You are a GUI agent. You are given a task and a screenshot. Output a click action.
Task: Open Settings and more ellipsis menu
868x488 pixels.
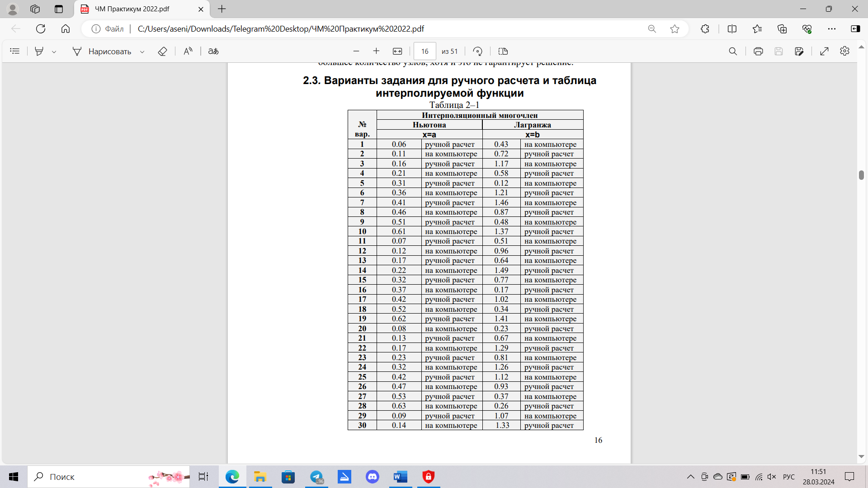pyautogui.click(x=832, y=28)
